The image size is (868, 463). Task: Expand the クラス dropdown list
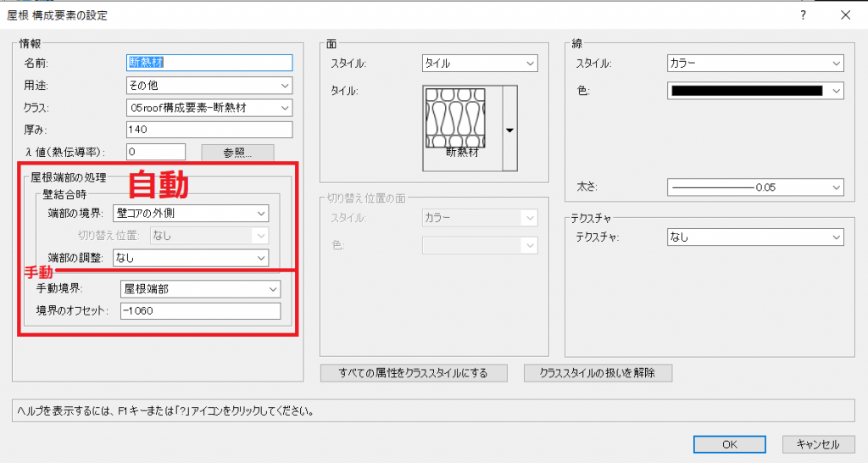[x=209, y=108]
